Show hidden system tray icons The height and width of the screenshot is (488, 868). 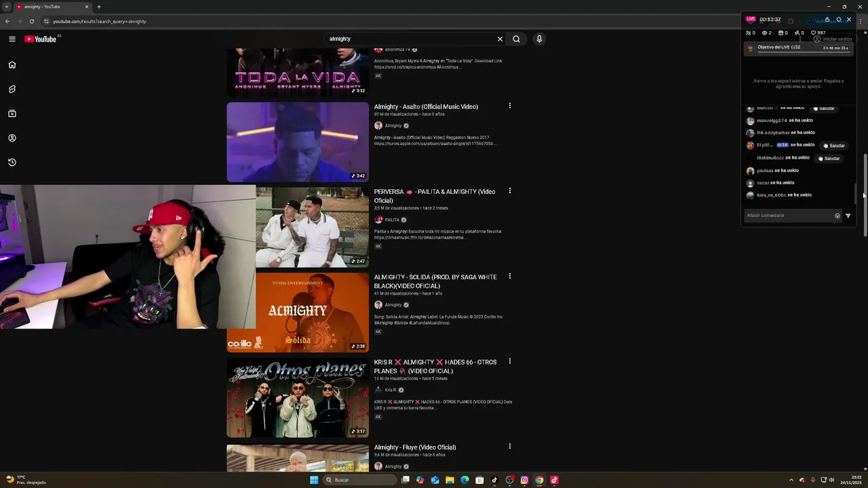click(791, 480)
